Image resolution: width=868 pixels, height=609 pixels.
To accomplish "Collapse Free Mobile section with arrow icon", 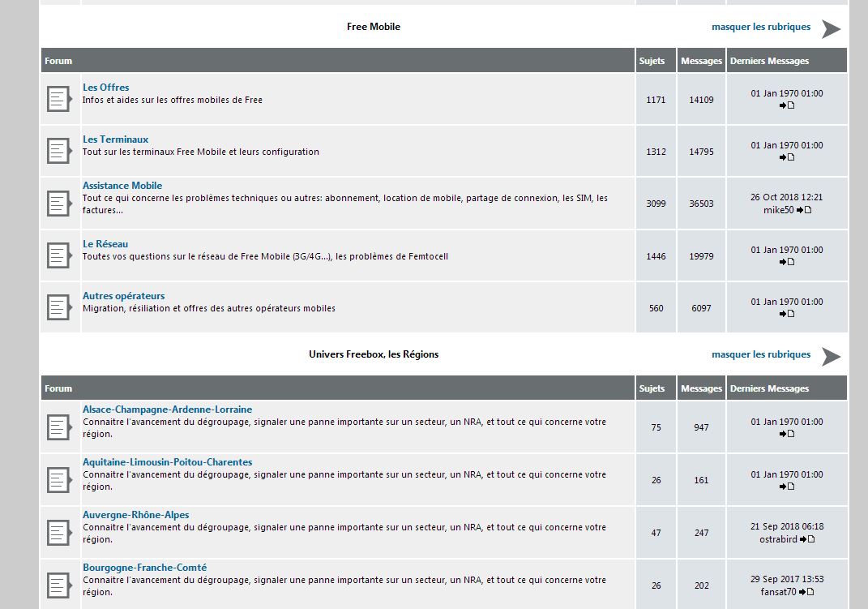I will tap(831, 29).
